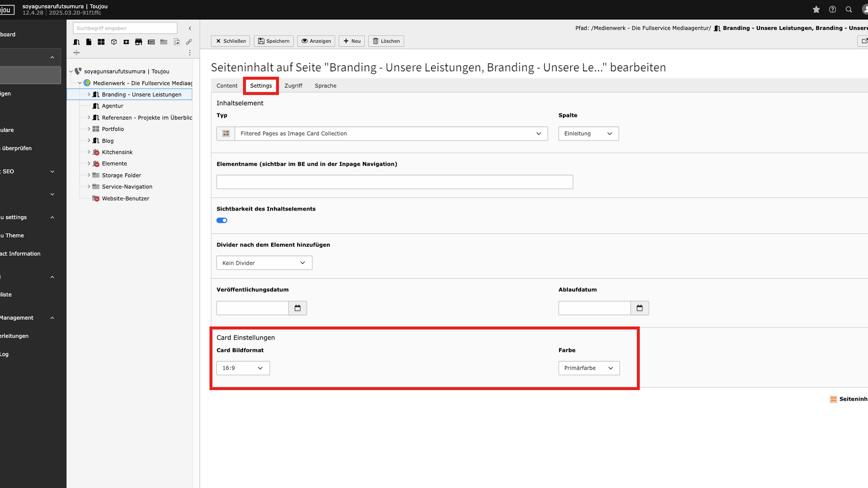868x488 pixels.
Task: Switch to the Settings tab
Action: click(261, 86)
